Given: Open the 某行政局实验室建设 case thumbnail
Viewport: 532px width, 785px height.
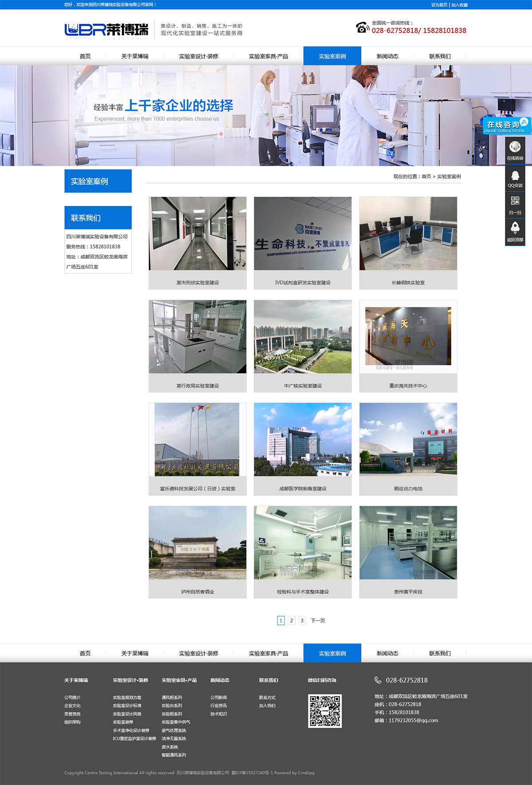Looking at the screenshot, I should (x=198, y=337).
